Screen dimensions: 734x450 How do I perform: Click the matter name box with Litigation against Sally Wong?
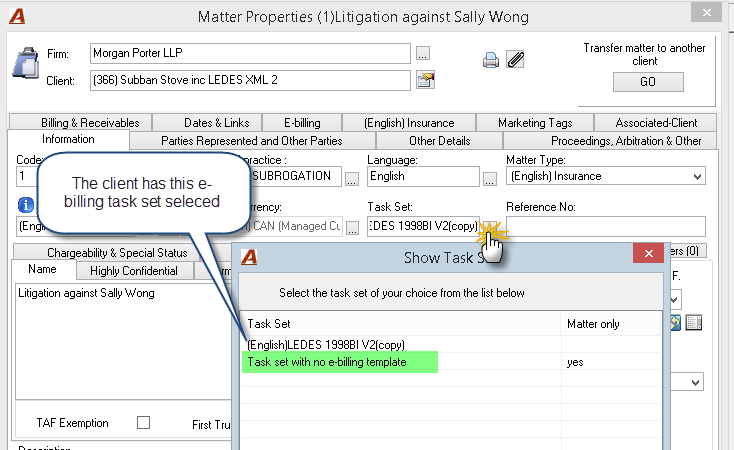click(x=124, y=341)
